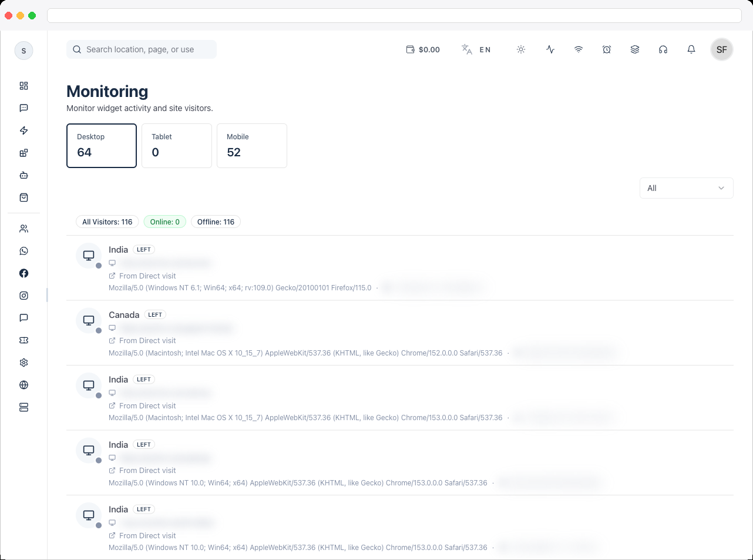Open the ticket icon in sidebar
This screenshot has width=753, height=560.
[23, 340]
